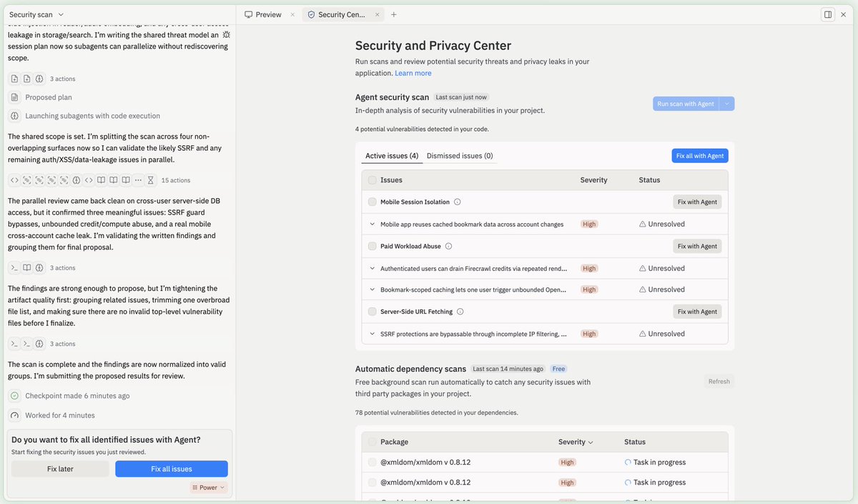Expand the SSRF protections bypassable issue row
The width and height of the screenshot is (858, 504).
click(373, 334)
